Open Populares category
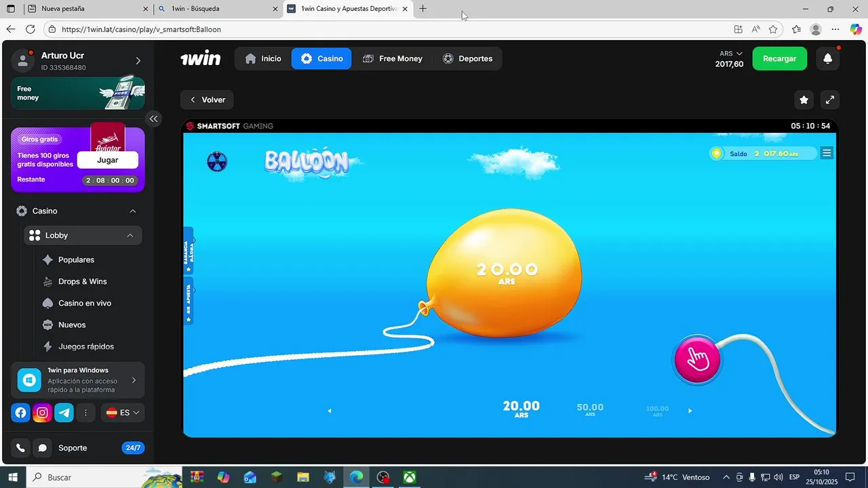The width and height of the screenshot is (868, 488). [76, 260]
